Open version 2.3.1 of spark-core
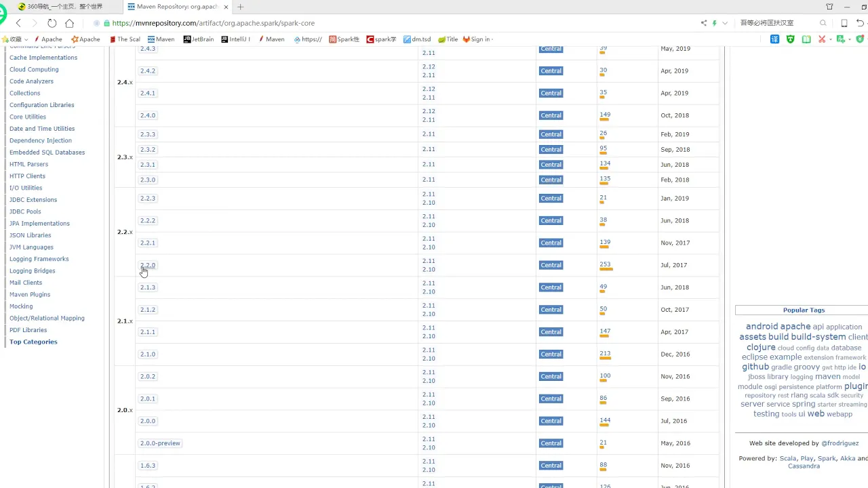This screenshot has width=868, height=488. (148, 165)
